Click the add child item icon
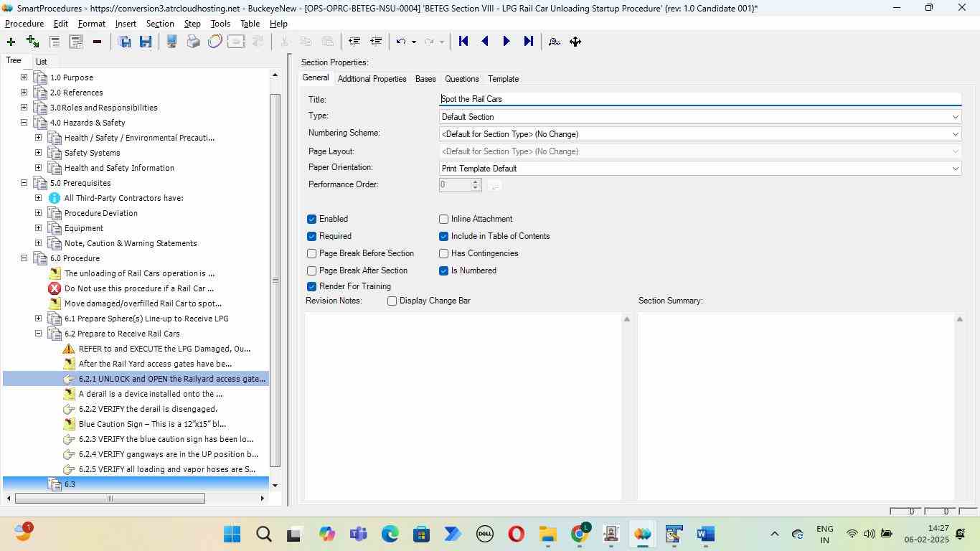 click(32, 42)
